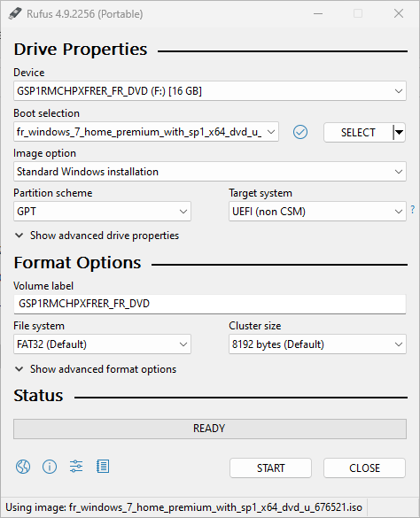Click the Target system label
420x518 pixels.
click(x=261, y=193)
